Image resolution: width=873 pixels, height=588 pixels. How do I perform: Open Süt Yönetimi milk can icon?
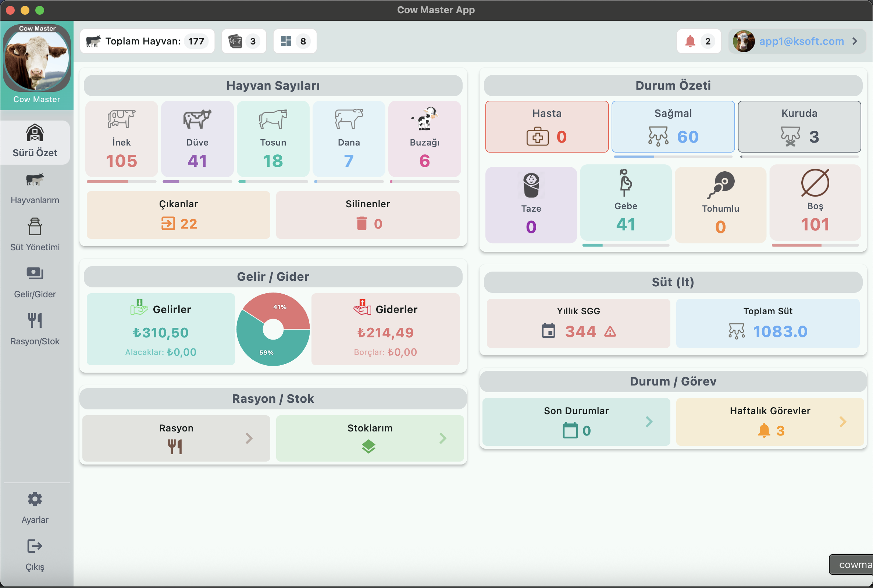point(35,227)
